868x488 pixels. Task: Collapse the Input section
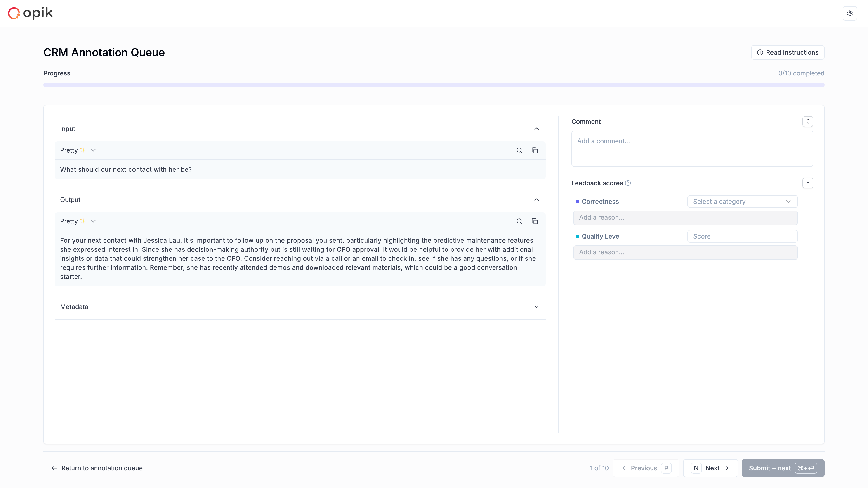pos(536,129)
